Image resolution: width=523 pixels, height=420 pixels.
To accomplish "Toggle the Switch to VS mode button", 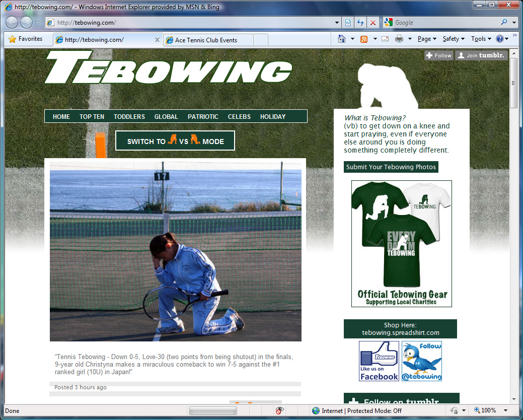I will click(x=175, y=141).
